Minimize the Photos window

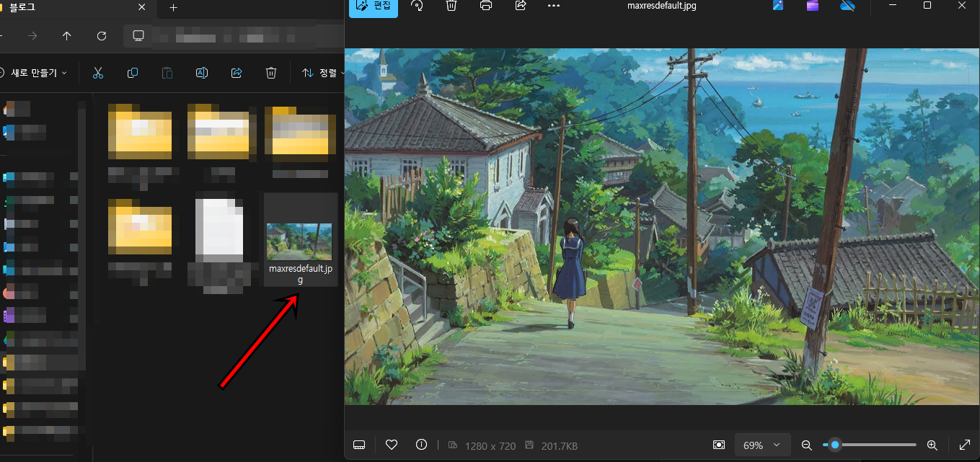click(x=894, y=6)
